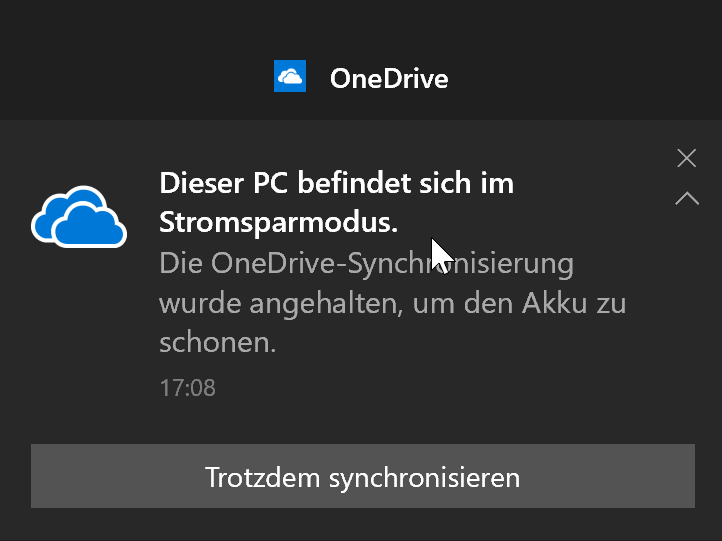Click the small OneDrive icon in the header
Screen dimensions: 722x541
pos(290,77)
